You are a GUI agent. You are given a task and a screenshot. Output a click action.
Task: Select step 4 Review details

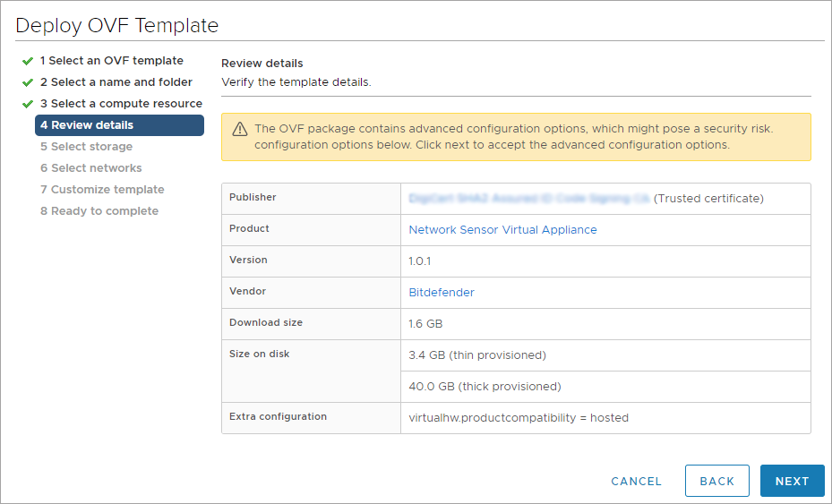click(119, 125)
